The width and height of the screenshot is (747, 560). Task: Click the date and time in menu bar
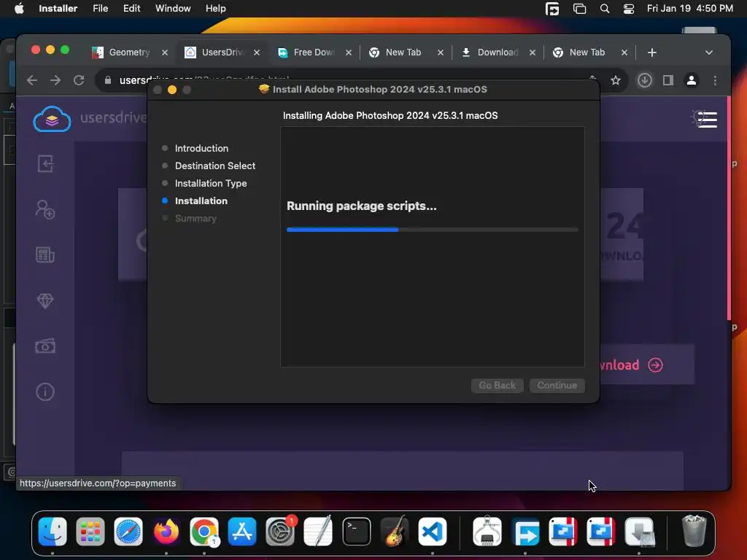690,9
